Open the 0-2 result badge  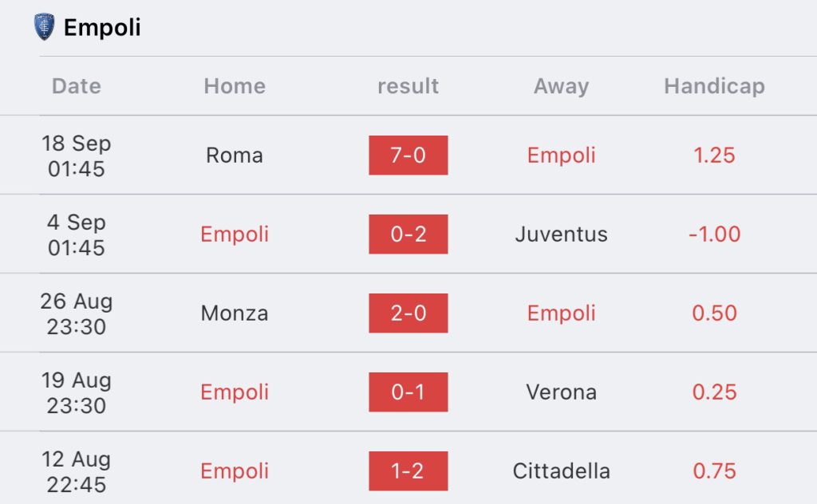coord(408,234)
